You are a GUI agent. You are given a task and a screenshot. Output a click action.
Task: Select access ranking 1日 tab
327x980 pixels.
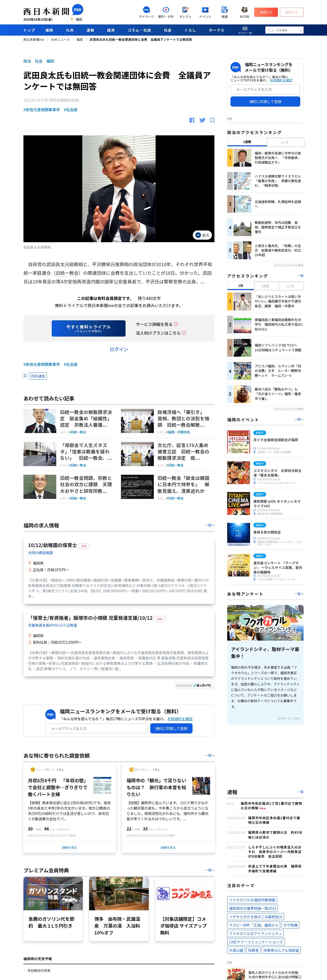point(240,286)
